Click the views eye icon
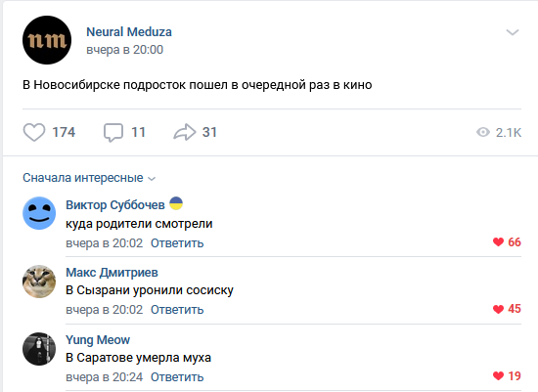Image resolution: width=538 pixels, height=392 pixels. point(483,132)
